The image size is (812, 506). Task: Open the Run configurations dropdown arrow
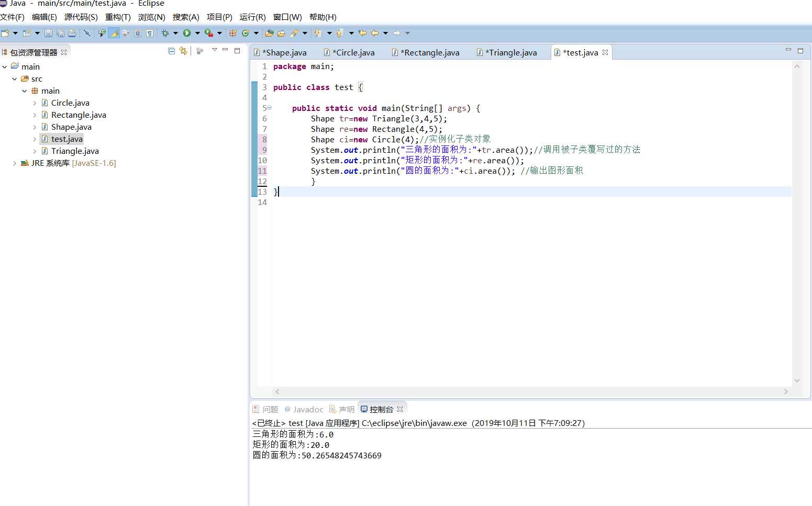click(x=197, y=33)
